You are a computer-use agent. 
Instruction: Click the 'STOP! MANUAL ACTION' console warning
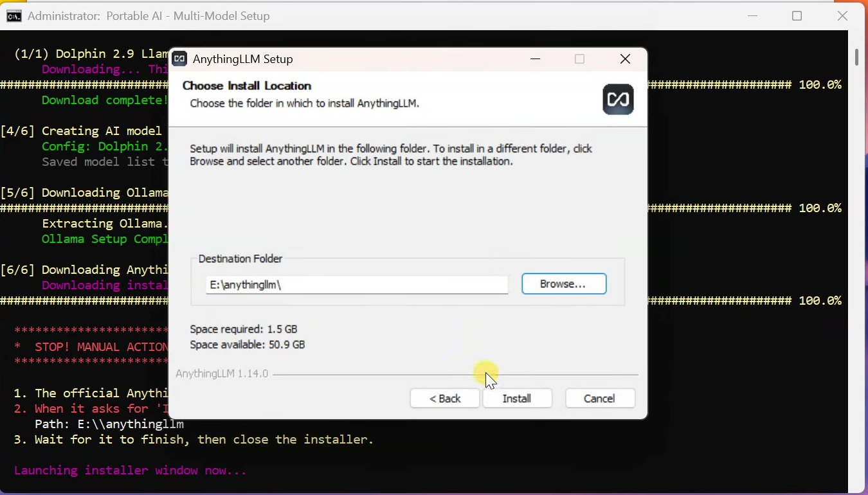pyautogui.click(x=91, y=347)
